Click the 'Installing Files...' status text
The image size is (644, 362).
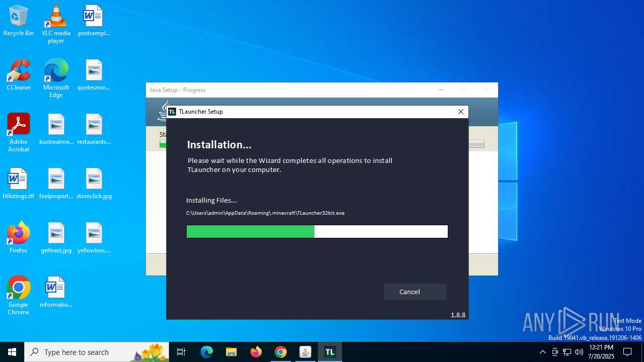coord(211,200)
